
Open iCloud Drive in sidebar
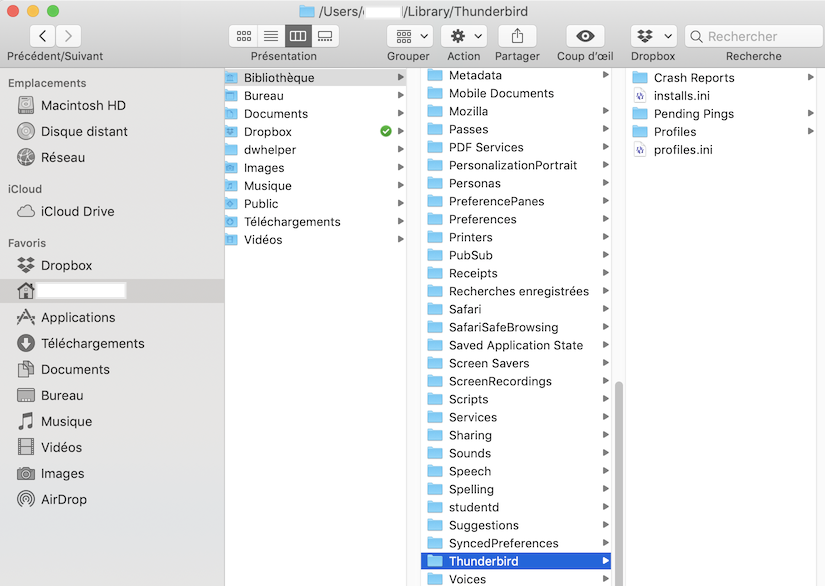(112, 211)
